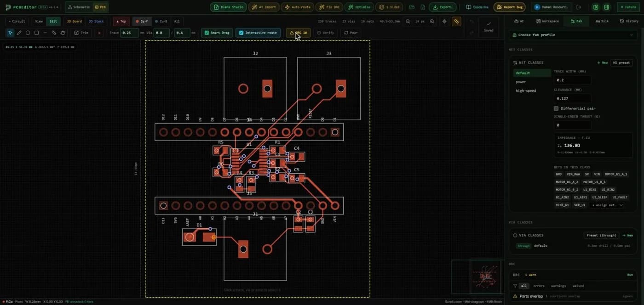
Task: Toggle the highlighted orange ruler icon
Action: [456, 22]
